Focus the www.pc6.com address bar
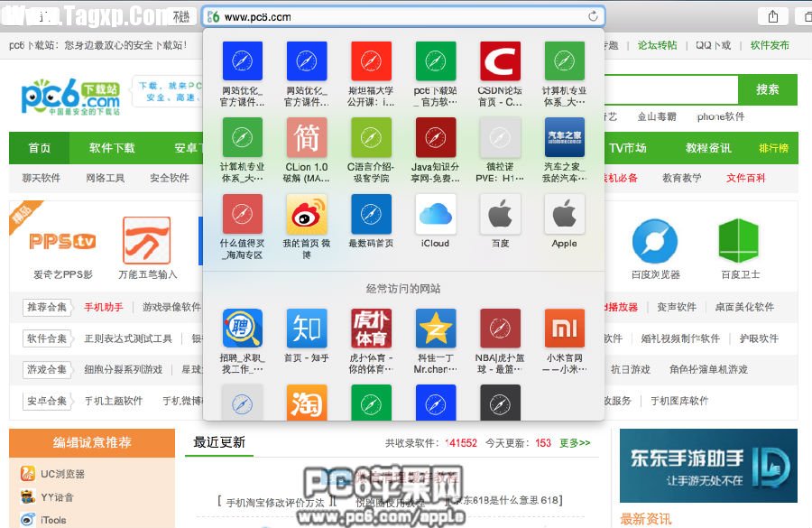The width and height of the screenshot is (812, 528). click(403, 16)
